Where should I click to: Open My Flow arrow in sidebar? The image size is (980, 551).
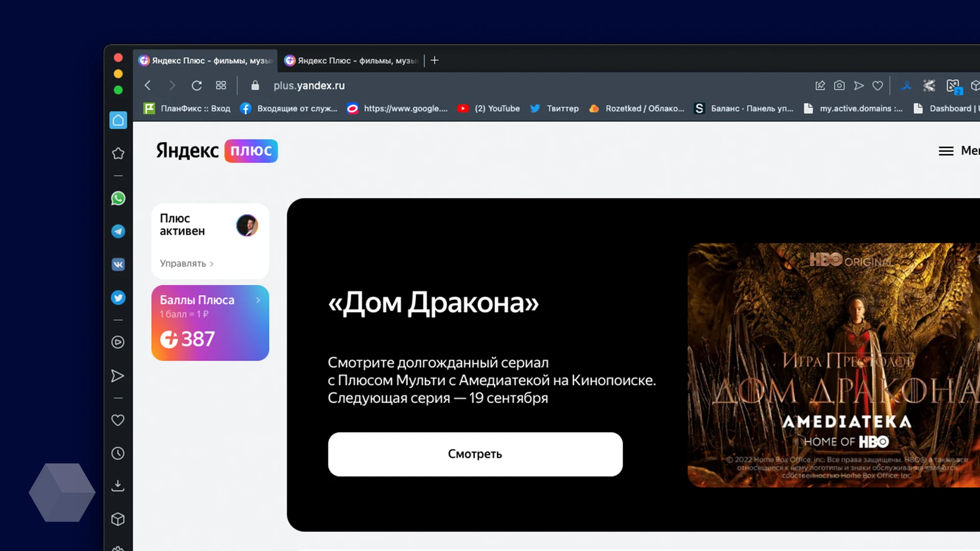click(x=118, y=376)
